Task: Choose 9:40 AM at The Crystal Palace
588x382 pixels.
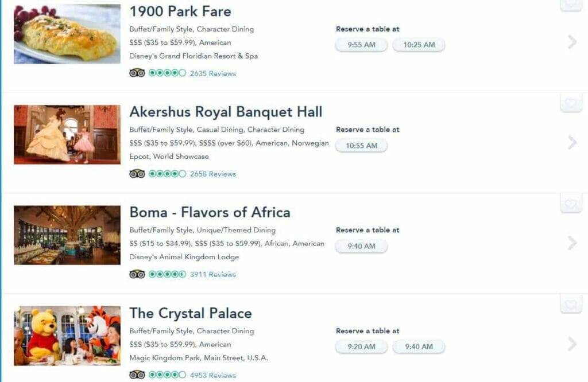Action: point(419,347)
